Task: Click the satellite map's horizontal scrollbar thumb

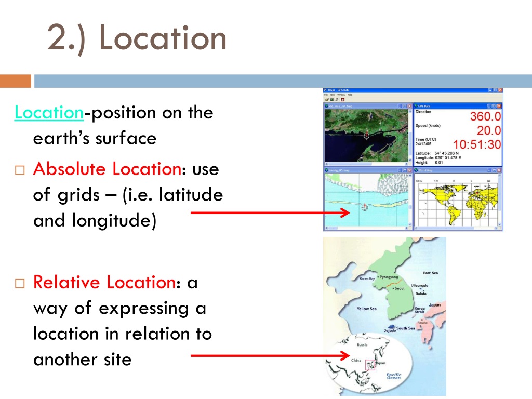Action: [350, 164]
